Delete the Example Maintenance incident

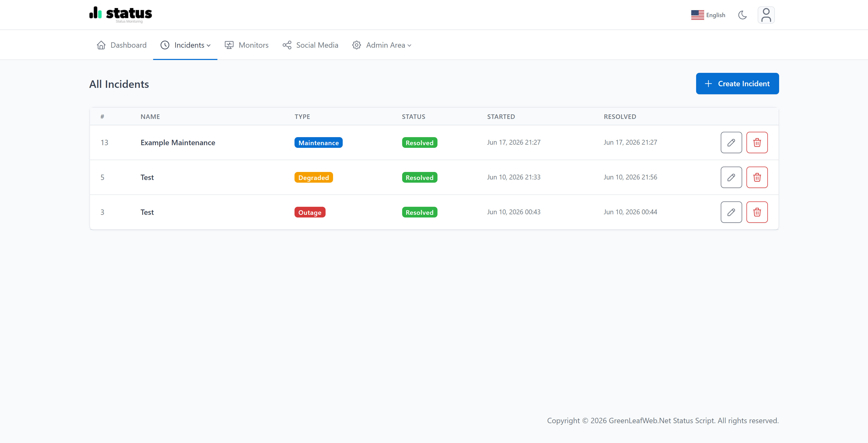757,142
